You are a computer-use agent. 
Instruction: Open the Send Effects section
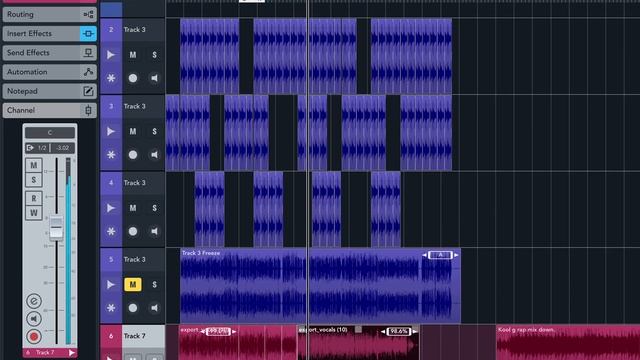pos(49,53)
